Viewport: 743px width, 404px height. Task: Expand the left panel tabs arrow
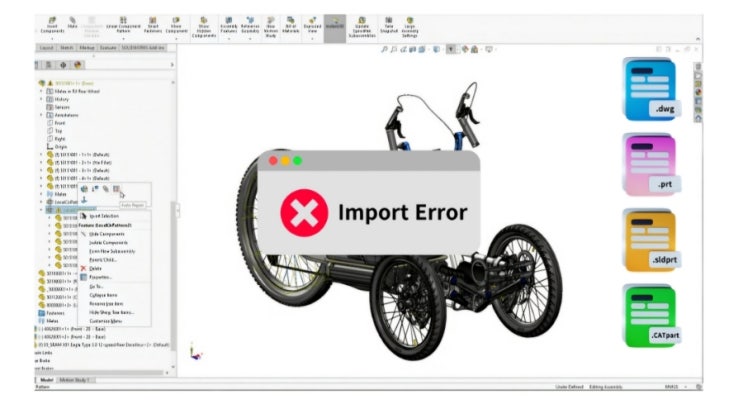(x=172, y=64)
